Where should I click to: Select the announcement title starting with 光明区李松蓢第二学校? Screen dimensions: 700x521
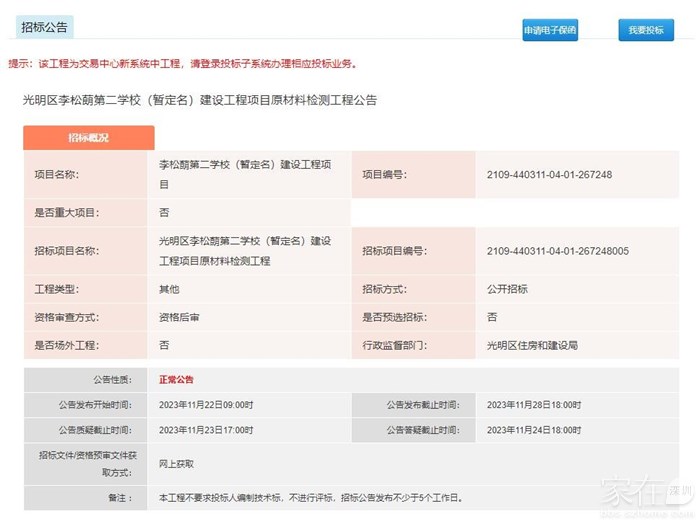[199, 100]
